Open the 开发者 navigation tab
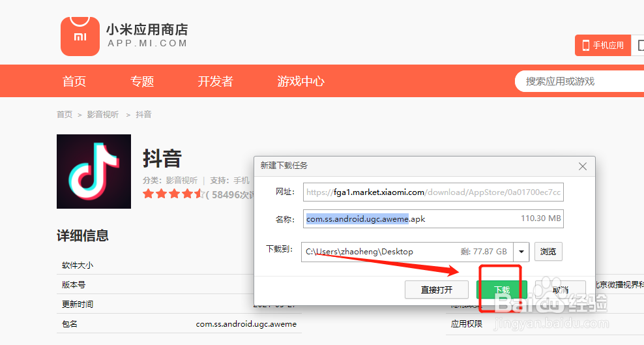This screenshot has width=644, height=345. pyautogui.click(x=215, y=82)
